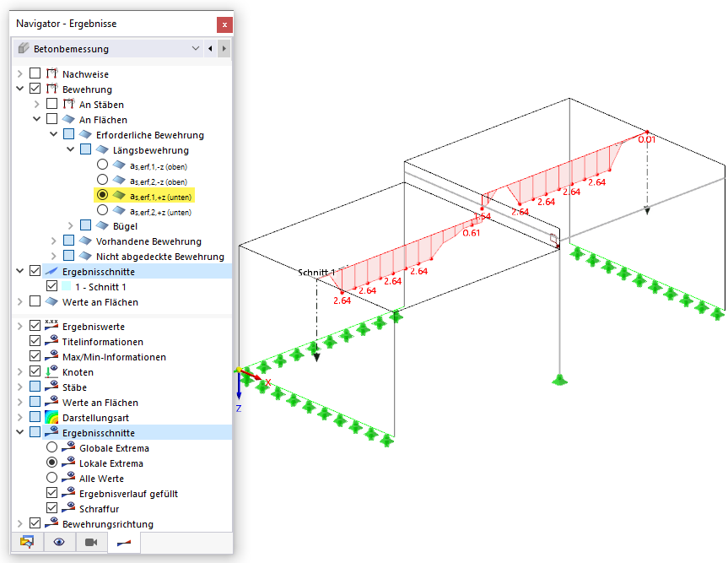Switch to the Display eye tab
728x563 pixels.
point(59,542)
